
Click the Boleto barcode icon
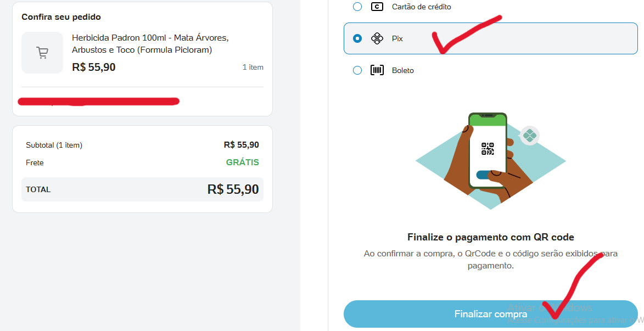377,70
